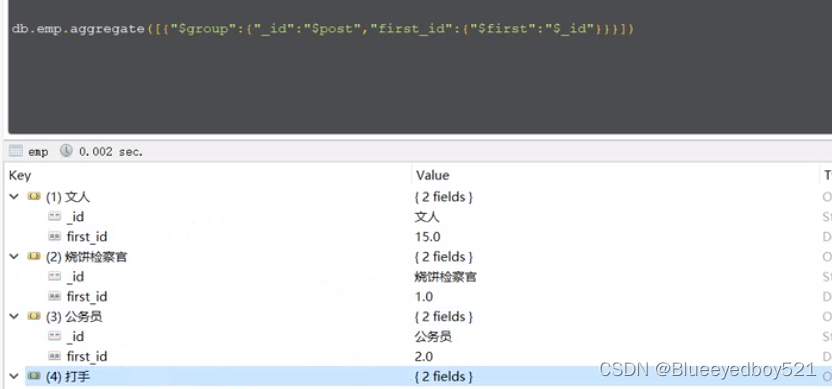Viewport: 832px width, 389px height.
Task: Click the document icon for (4) 打手
Action: click(34, 377)
